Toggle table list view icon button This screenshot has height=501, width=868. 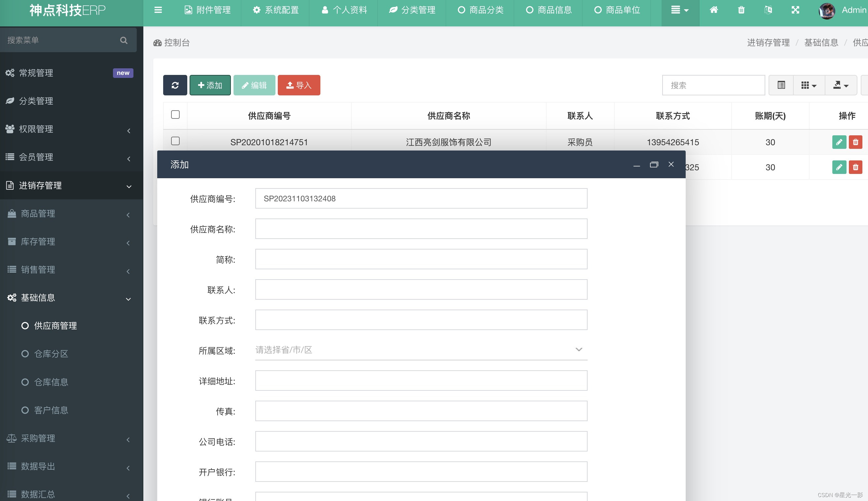(x=781, y=85)
